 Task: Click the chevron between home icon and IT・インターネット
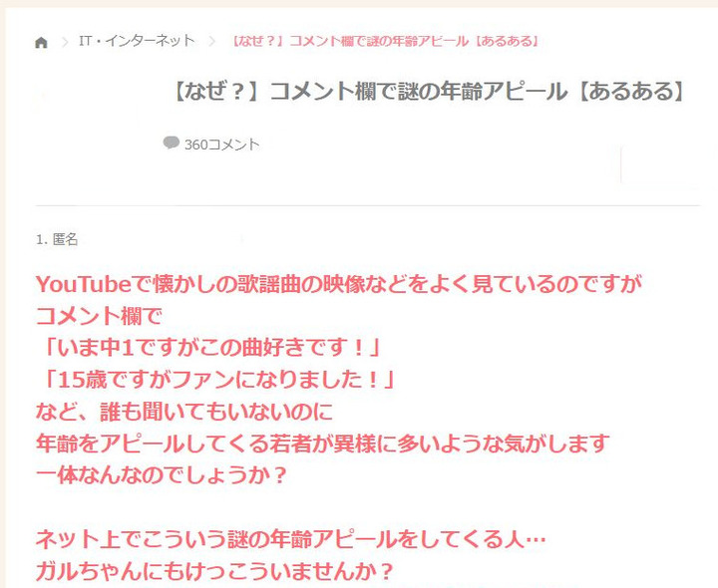coord(65,42)
